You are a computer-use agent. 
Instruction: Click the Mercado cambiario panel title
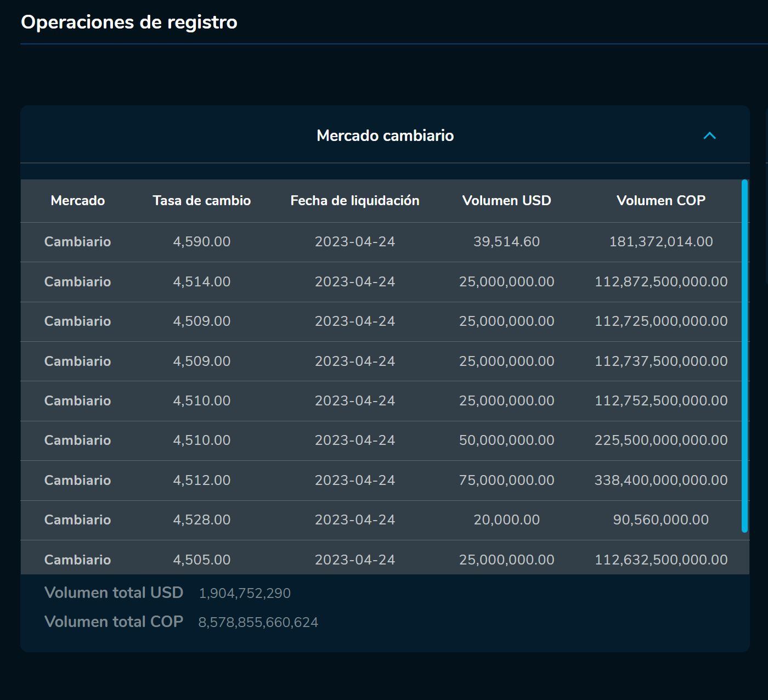pyautogui.click(x=385, y=136)
